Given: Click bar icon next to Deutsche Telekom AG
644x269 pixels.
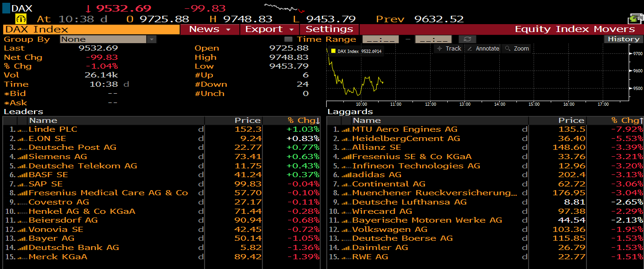Looking at the screenshot, I should point(22,166).
